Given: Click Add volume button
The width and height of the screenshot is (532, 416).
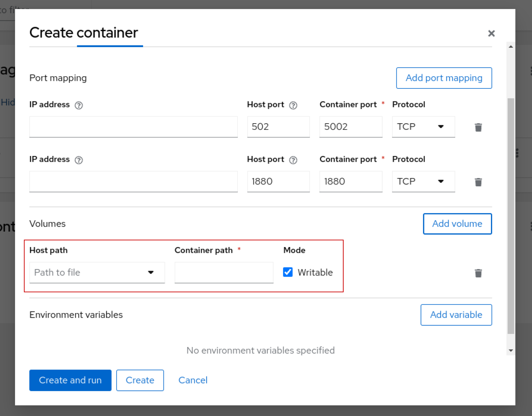Looking at the screenshot, I should (457, 224).
